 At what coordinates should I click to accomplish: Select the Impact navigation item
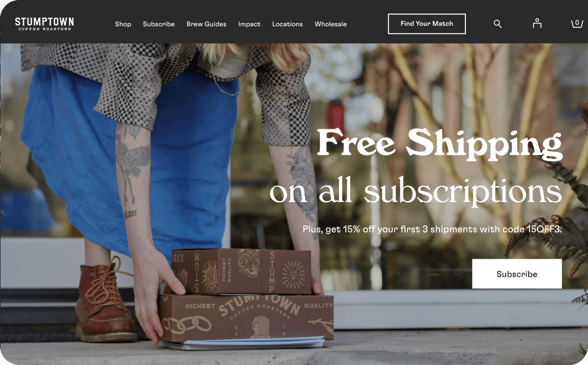(249, 24)
